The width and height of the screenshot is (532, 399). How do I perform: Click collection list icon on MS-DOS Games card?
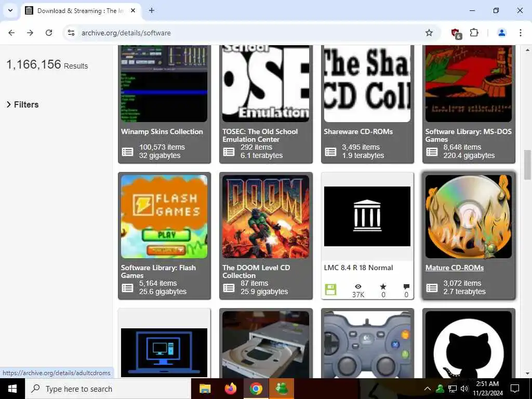[x=432, y=152]
